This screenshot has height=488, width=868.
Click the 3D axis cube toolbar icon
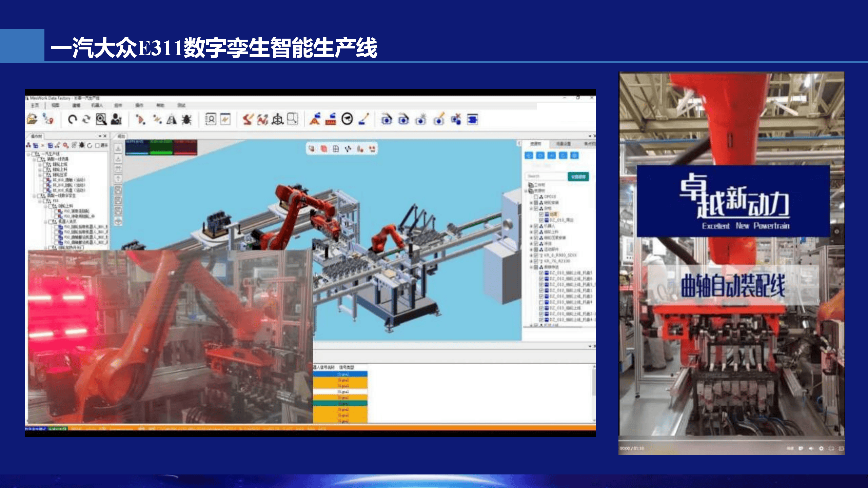(x=278, y=119)
